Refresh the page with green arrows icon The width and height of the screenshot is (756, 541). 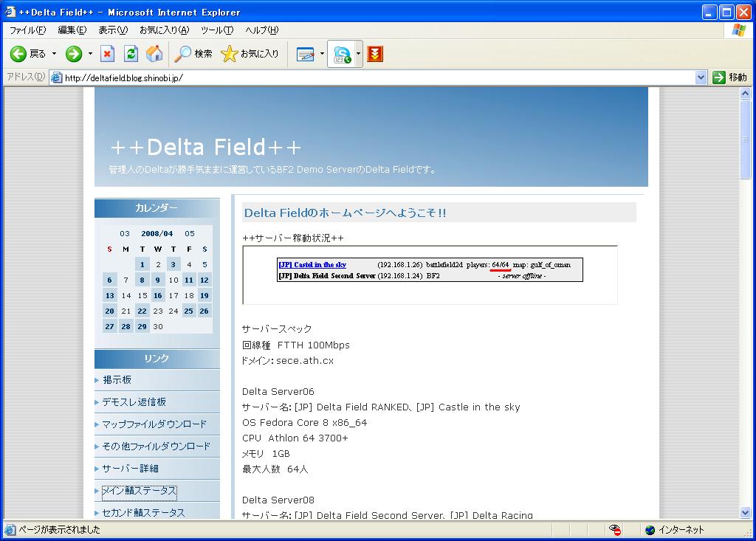click(131, 54)
